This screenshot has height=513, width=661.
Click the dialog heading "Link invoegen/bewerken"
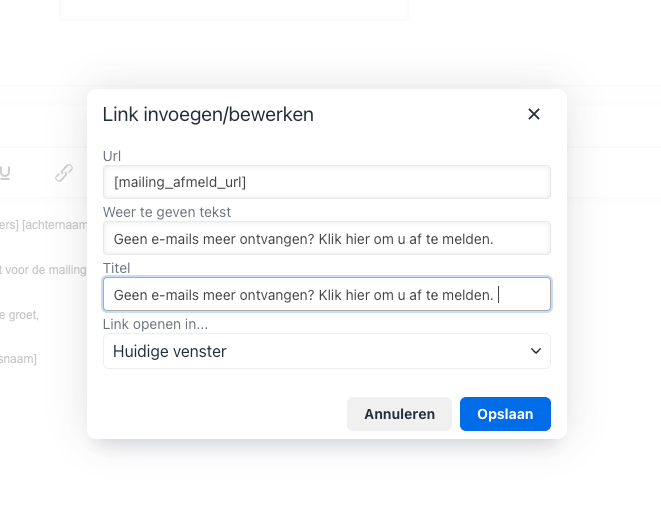[208, 115]
